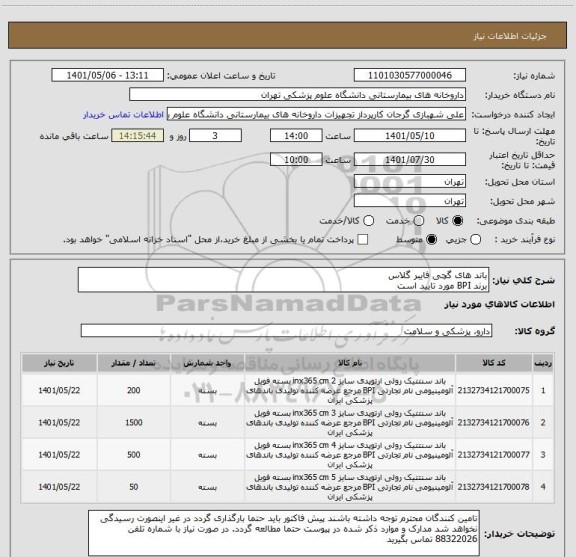Click the price validity date 1401/07/30
Image resolution: width=576 pixels, height=557 pixels.
click(410, 159)
